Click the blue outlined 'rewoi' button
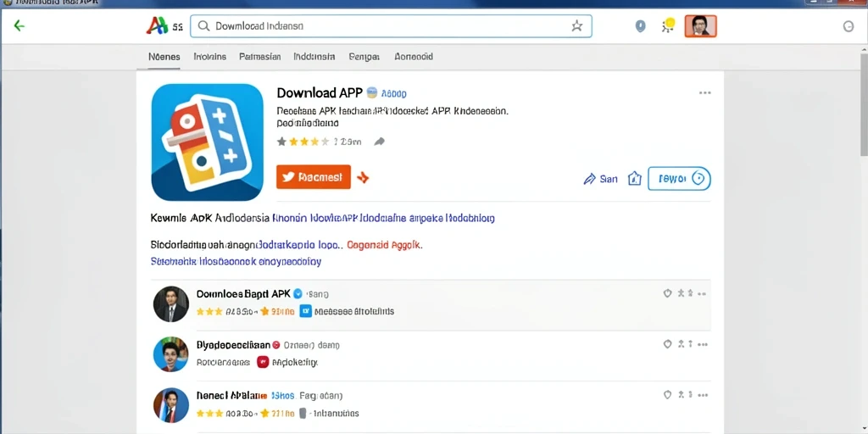This screenshot has width=868, height=434. pos(679,178)
